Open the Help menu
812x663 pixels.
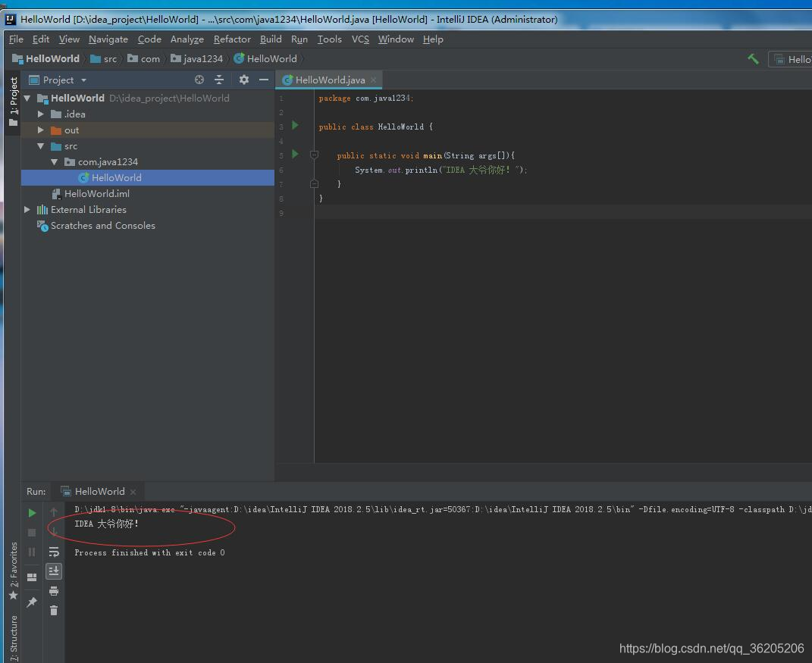pyautogui.click(x=433, y=39)
